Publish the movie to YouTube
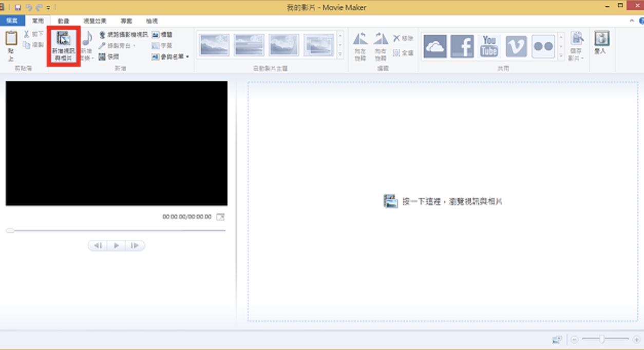Image resolution: width=644 pixels, height=350 pixels. pos(489,46)
